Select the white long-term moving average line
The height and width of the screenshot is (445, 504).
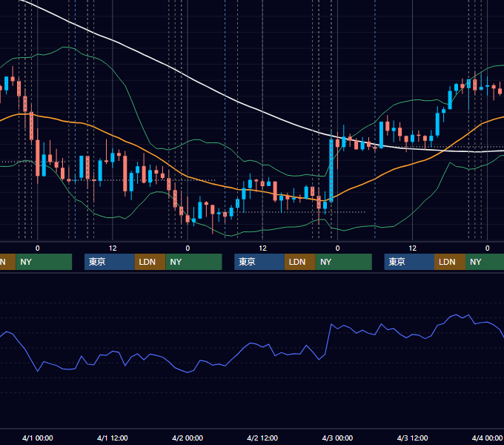[x=262, y=111]
